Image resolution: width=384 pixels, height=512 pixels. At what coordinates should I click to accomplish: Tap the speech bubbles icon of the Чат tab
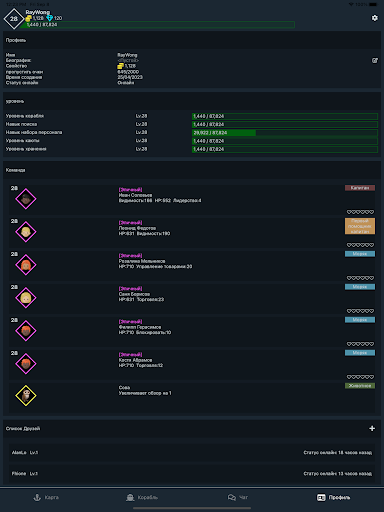click(232, 497)
